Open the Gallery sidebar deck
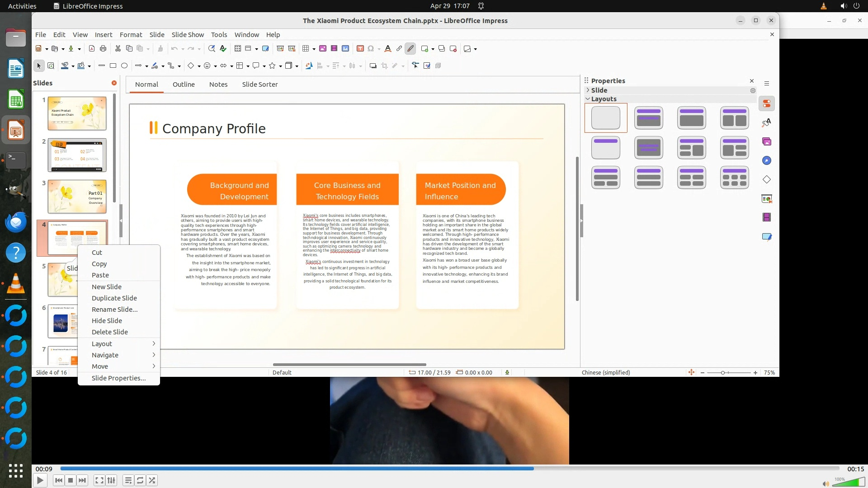The height and width of the screenshot is (488, 868). pyautogui.click(x=766, y=142)
